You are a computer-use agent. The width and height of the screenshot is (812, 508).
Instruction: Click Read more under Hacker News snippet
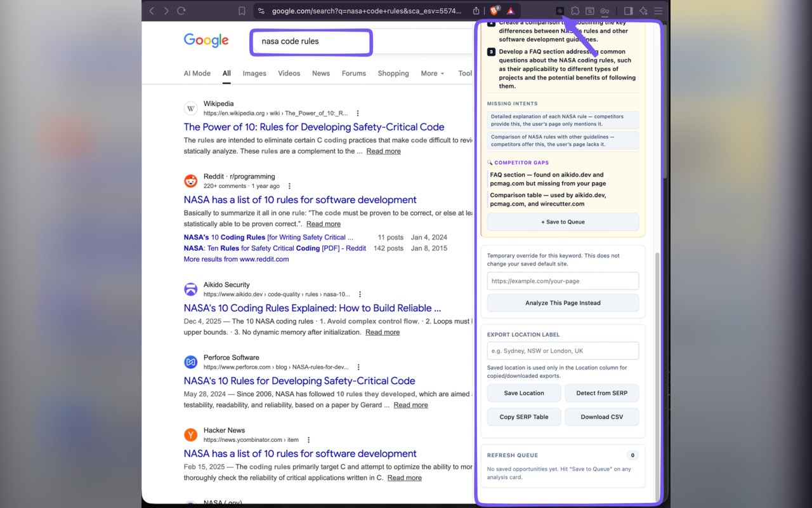405,478
